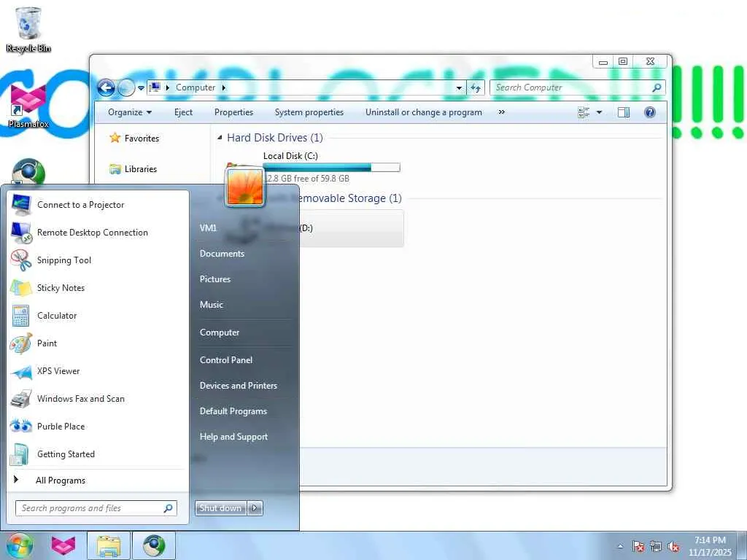This screenshot has width=747, height=560.
Task: Toggle the preview pane
Action: (x=624, y=112)
